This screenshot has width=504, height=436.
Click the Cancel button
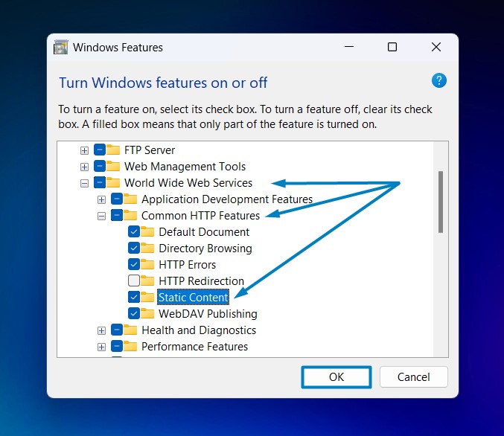tap(413, 377)
